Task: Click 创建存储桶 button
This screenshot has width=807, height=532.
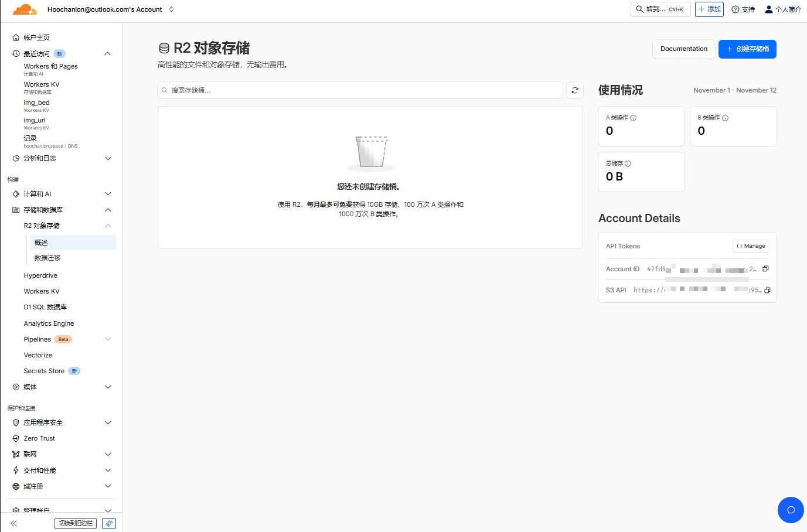Action: click(747, 49)
